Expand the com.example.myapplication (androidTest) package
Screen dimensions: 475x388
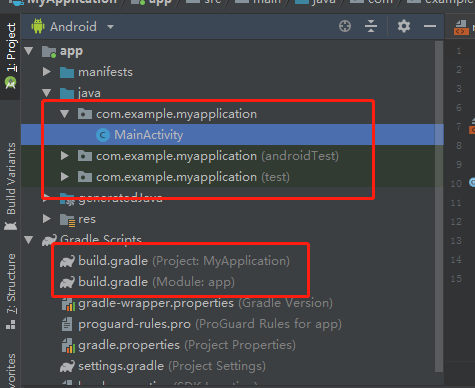[65, 156]
